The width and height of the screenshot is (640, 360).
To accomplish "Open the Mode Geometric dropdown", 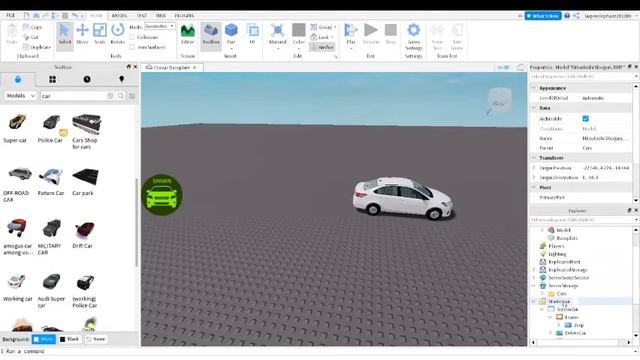I will coord(160,26).
